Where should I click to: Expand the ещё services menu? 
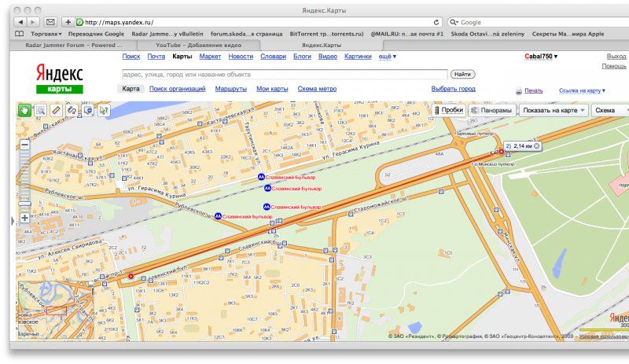pos(387,57)
